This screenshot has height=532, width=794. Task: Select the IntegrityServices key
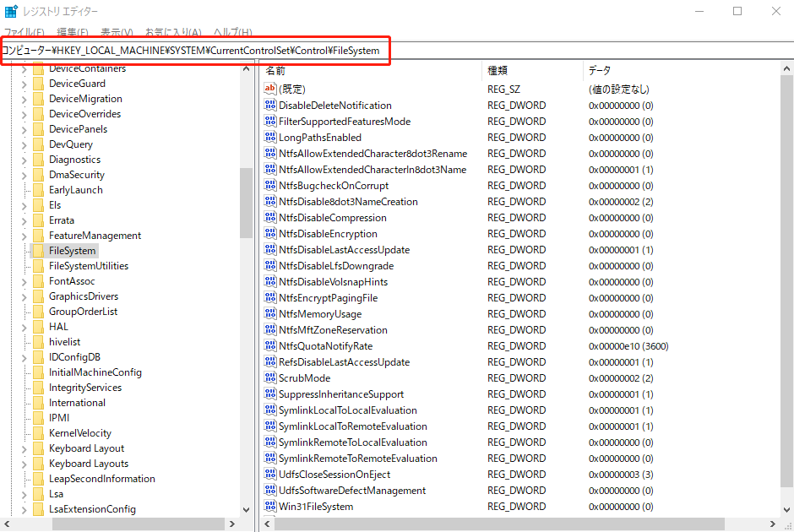coord(85,388)
